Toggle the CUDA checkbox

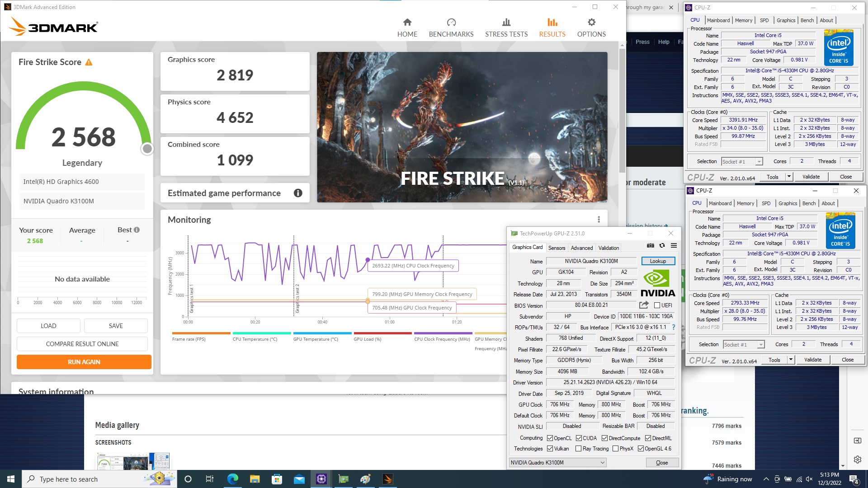579,438
